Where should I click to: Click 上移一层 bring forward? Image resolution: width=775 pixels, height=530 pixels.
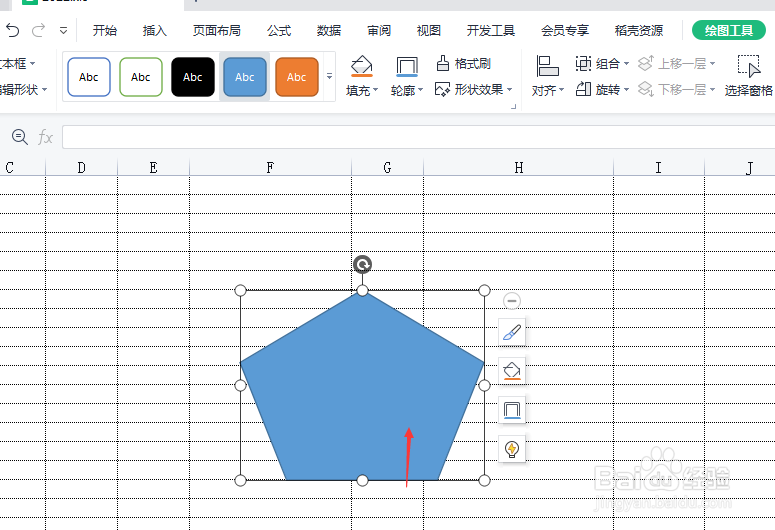click(676, 64)
